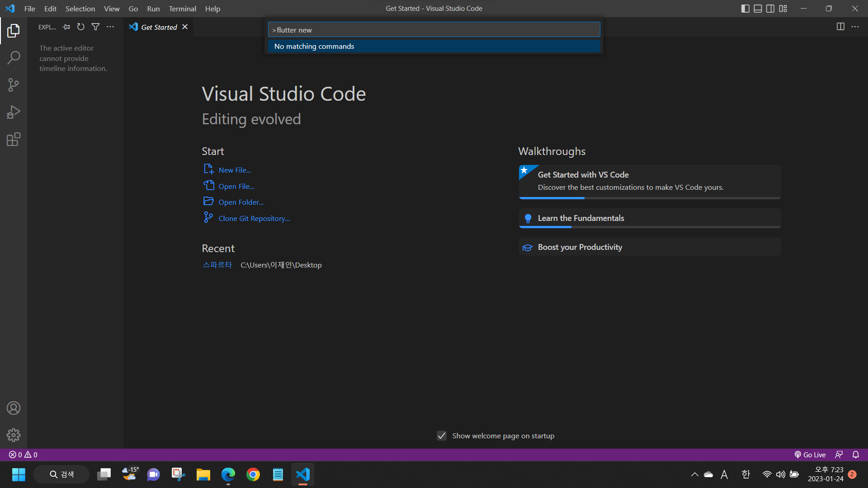Open the timeline filter options

(95, 27)
